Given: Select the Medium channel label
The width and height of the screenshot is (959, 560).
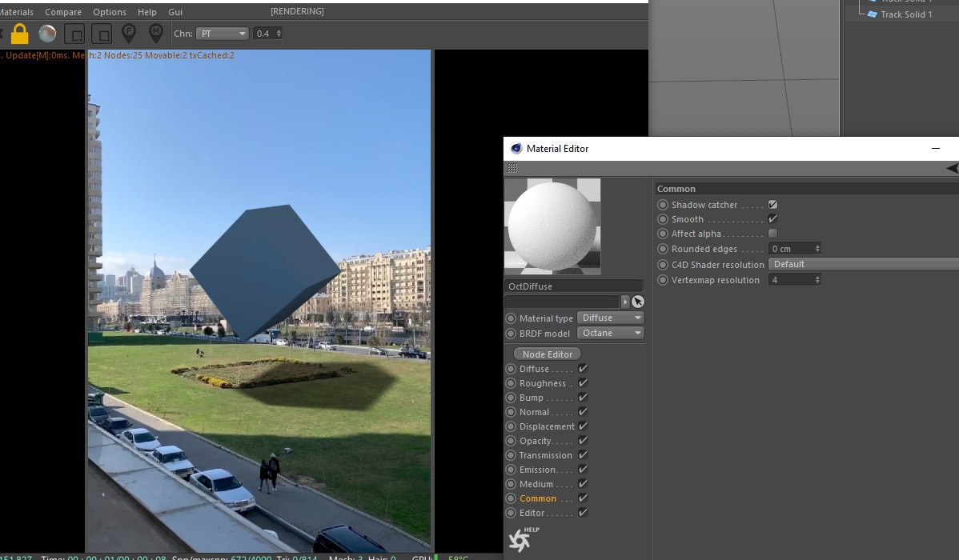Looking at the screenshot, I should coord(536,484).
